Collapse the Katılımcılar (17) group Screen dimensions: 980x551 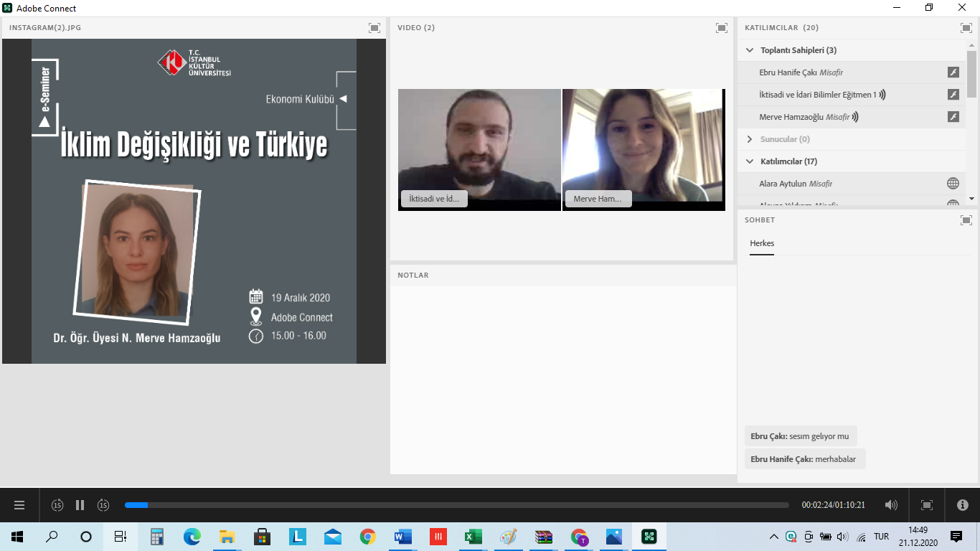pos(750,161)
